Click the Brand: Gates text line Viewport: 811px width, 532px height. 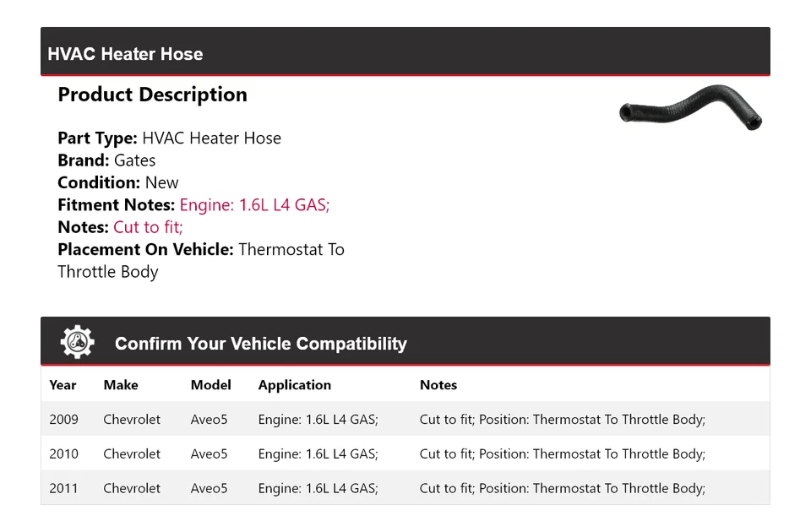[106, 160]
